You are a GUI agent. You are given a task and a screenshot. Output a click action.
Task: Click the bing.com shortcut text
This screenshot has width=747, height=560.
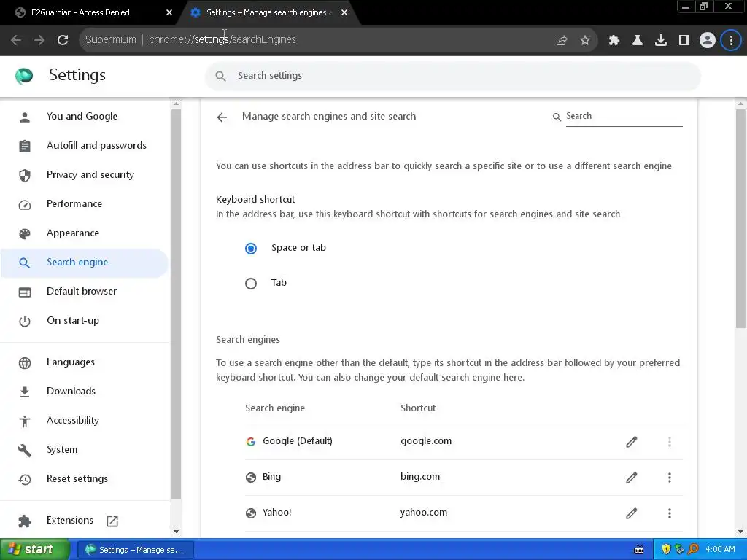420,477
